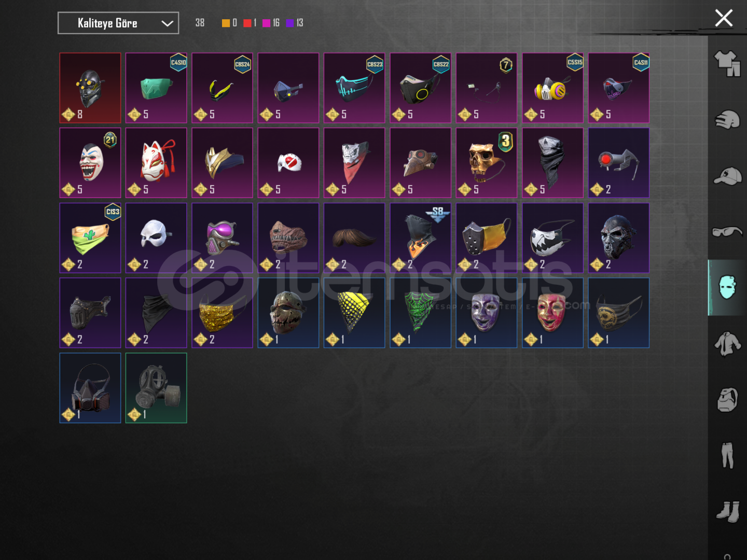Select the red mythic helmet mask item

(90, 88)
